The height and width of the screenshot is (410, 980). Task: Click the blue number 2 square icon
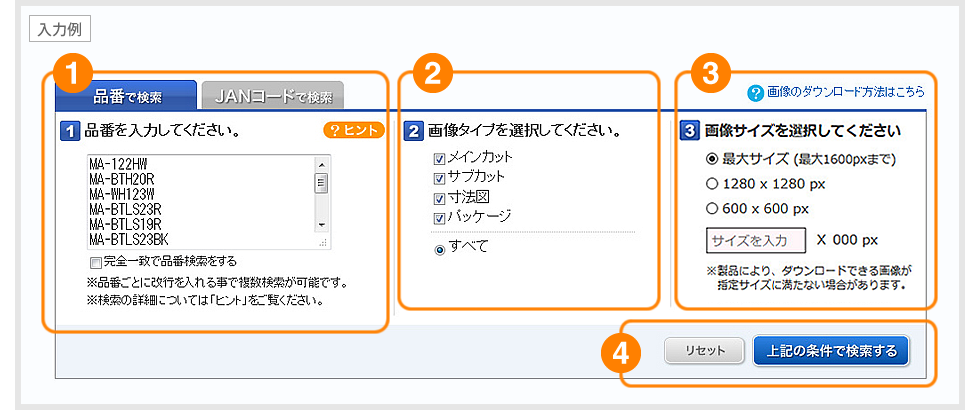413,131
